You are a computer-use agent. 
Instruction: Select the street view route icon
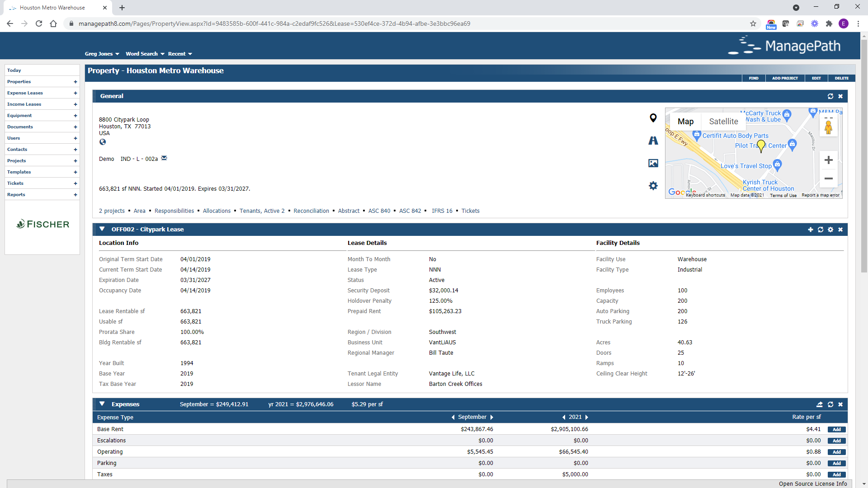653,141
